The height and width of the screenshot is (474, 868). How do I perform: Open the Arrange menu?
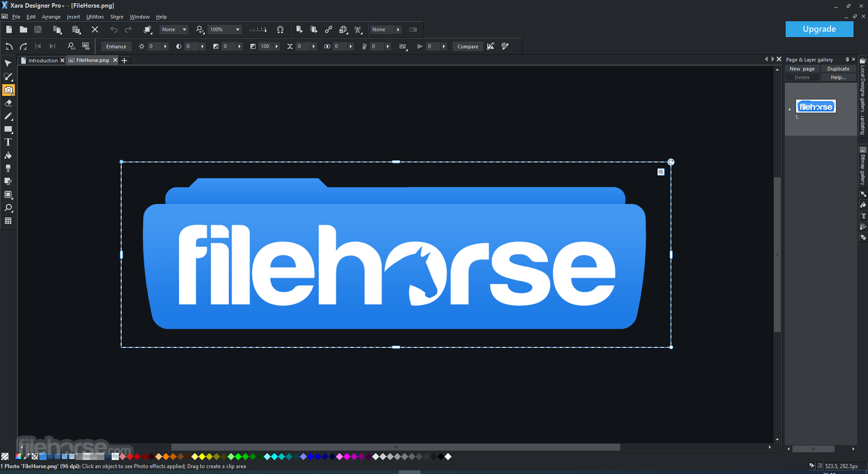(x=51, y=17)
